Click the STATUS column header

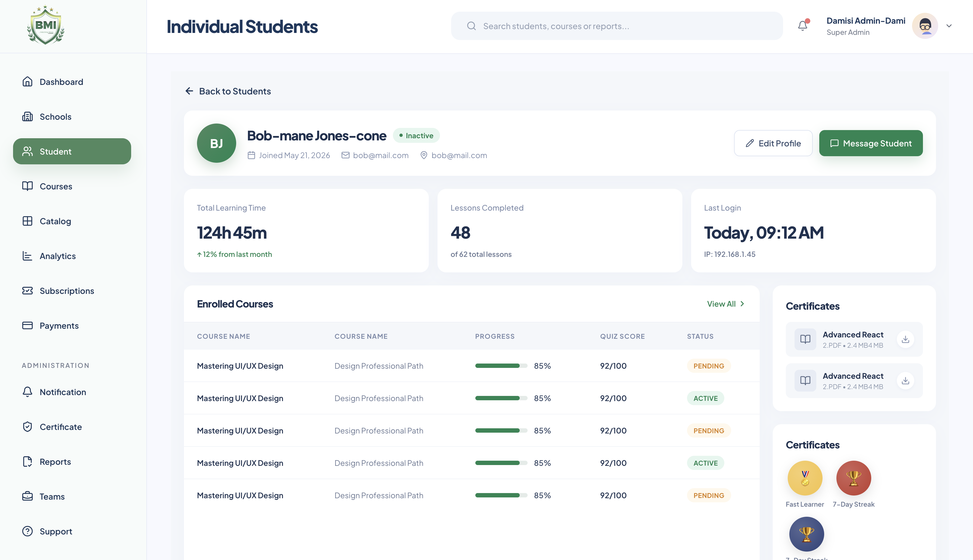(x=700, y=336)
